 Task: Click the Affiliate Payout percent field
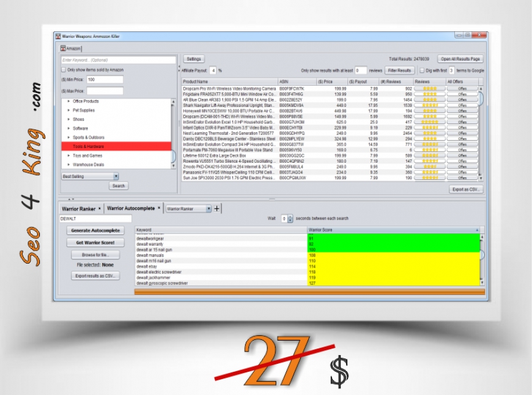tap(213, 70)
